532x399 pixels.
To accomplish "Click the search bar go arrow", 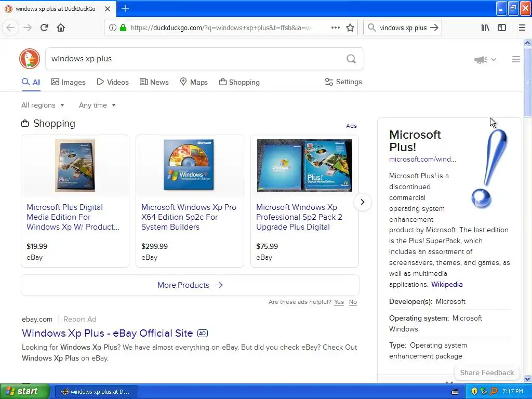I will pos(434,28).
